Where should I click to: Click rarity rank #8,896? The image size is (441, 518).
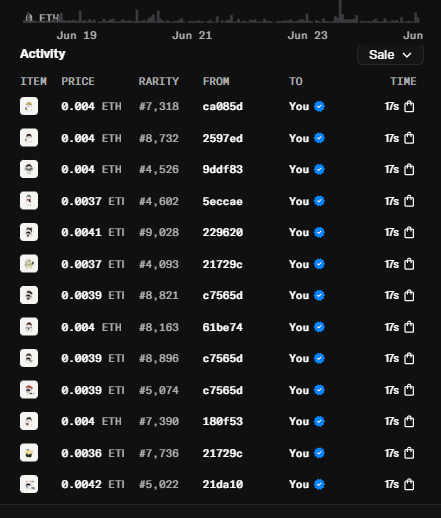point(159,359)
